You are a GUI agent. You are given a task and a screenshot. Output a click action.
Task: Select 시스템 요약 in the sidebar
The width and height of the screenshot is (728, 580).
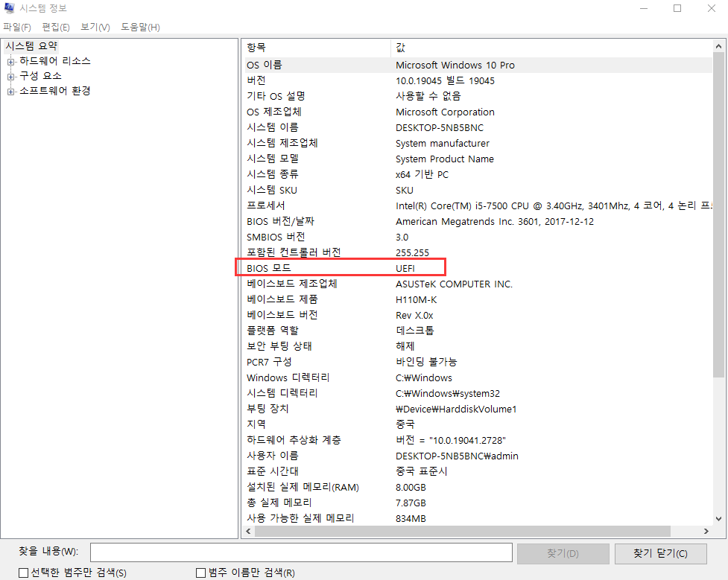coord(31,45)
